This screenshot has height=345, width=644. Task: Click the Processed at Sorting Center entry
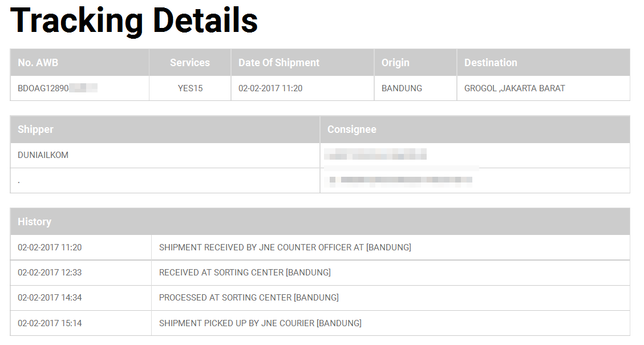click(249, 297)
